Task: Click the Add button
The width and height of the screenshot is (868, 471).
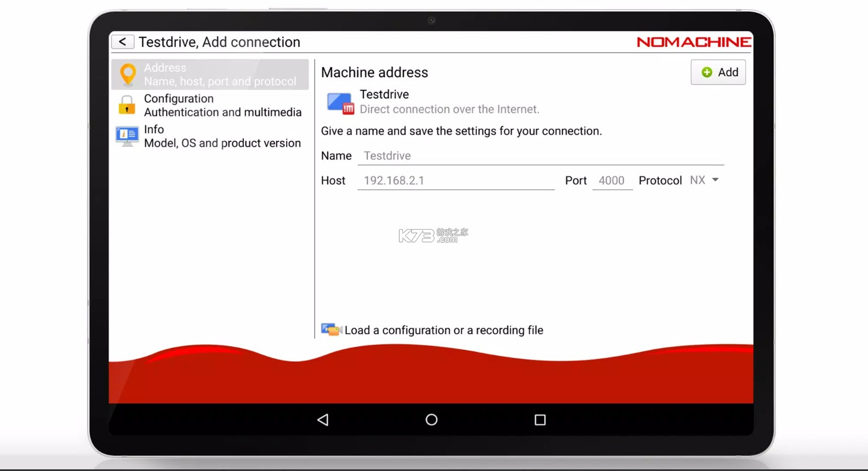Action: click(x=718, y=72)
